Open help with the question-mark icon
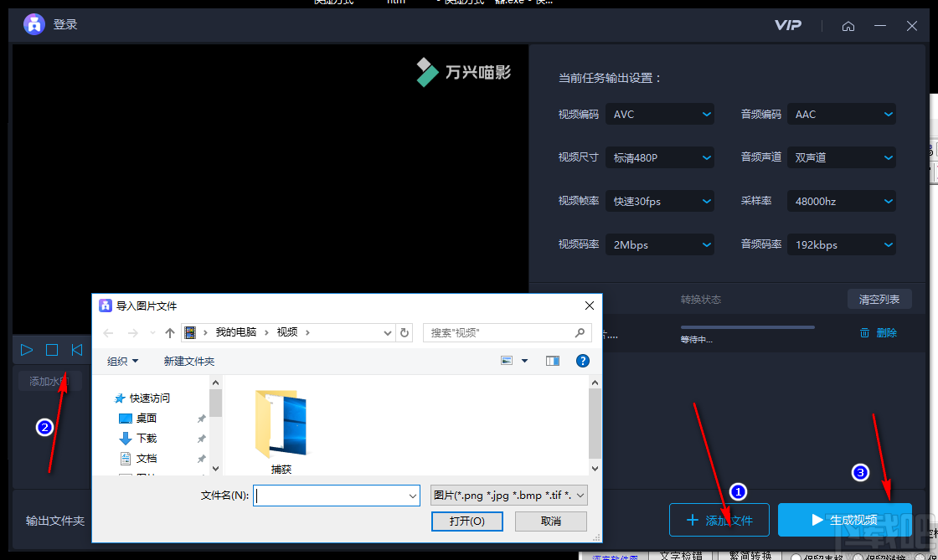The height and width of the screenshot is (560, 938). click(584, 361)
